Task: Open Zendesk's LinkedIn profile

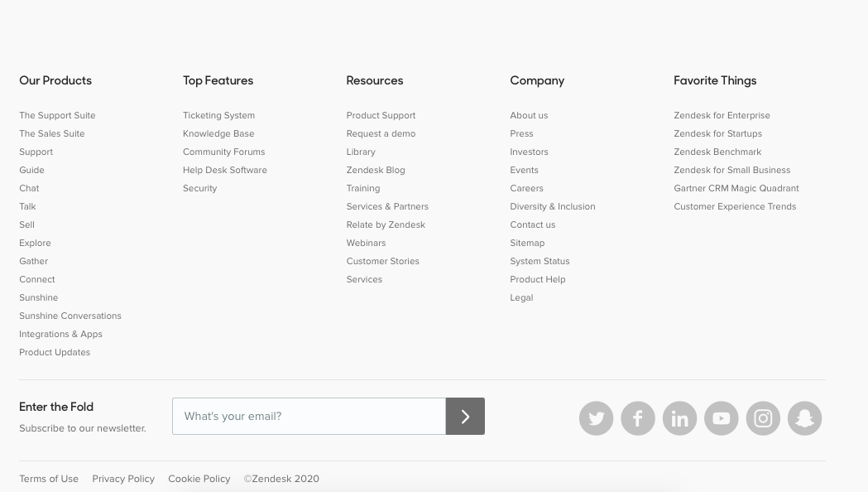Action: 679,418
